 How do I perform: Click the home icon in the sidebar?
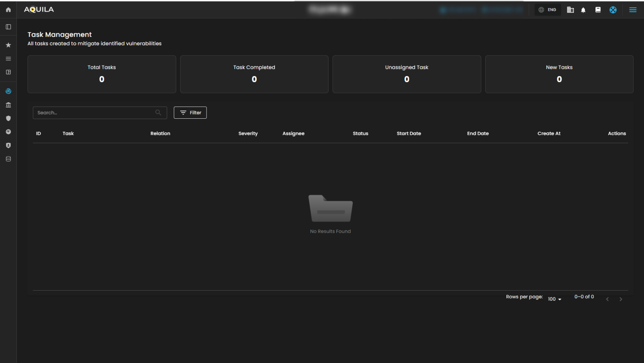[8, 10]
